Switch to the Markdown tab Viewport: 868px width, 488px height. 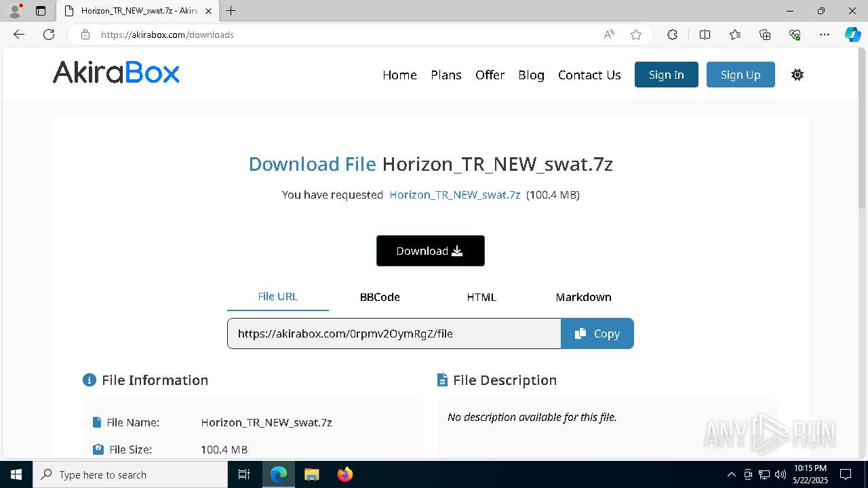click(x=583, y=297)
